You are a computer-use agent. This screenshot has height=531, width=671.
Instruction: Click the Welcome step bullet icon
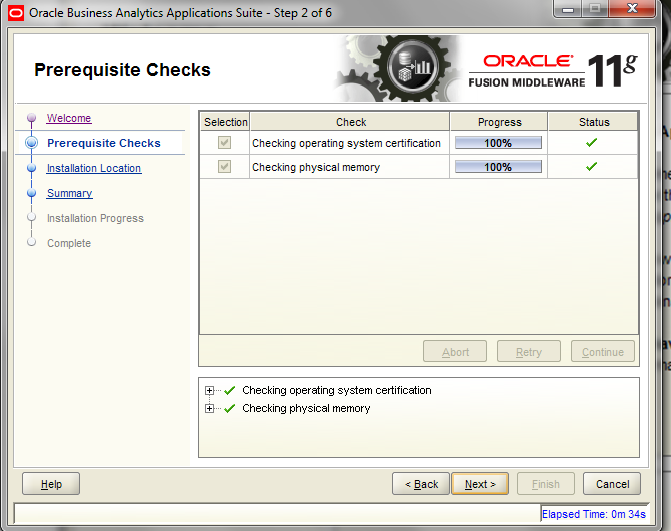click(x=31, y=118)
